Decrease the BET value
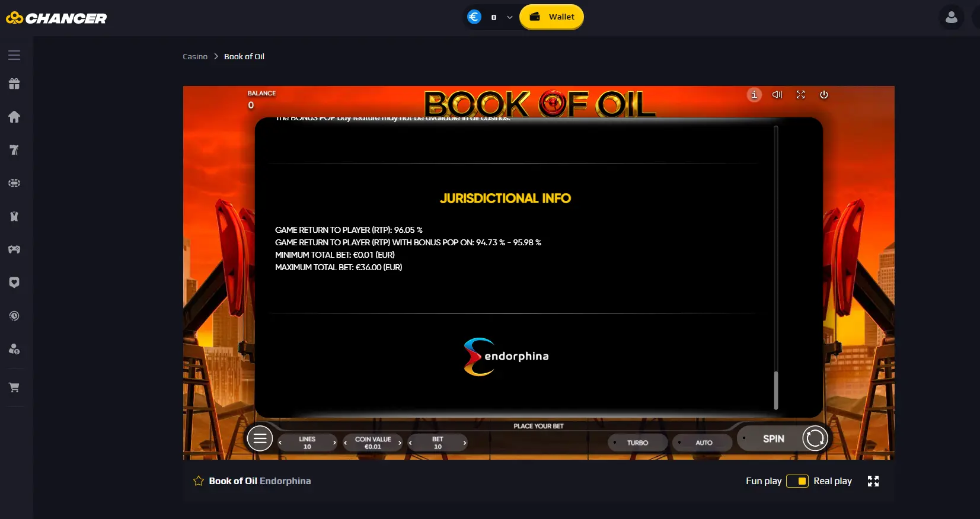The width and height of the screenshot is (980, 519). click(x=410, y=443)
